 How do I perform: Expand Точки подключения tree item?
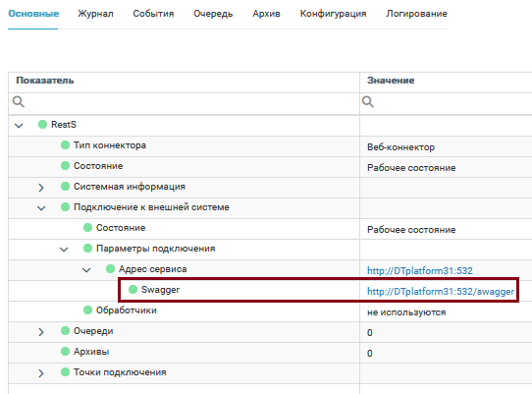coord(41,373)
